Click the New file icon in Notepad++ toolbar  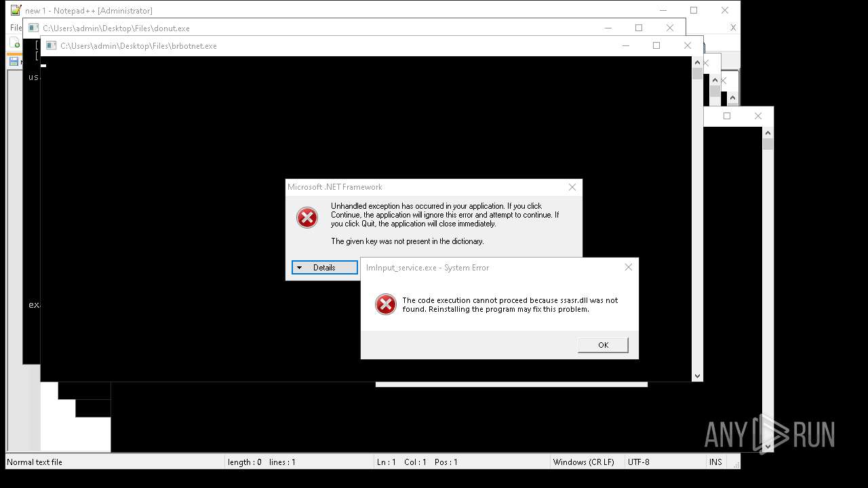15,43
